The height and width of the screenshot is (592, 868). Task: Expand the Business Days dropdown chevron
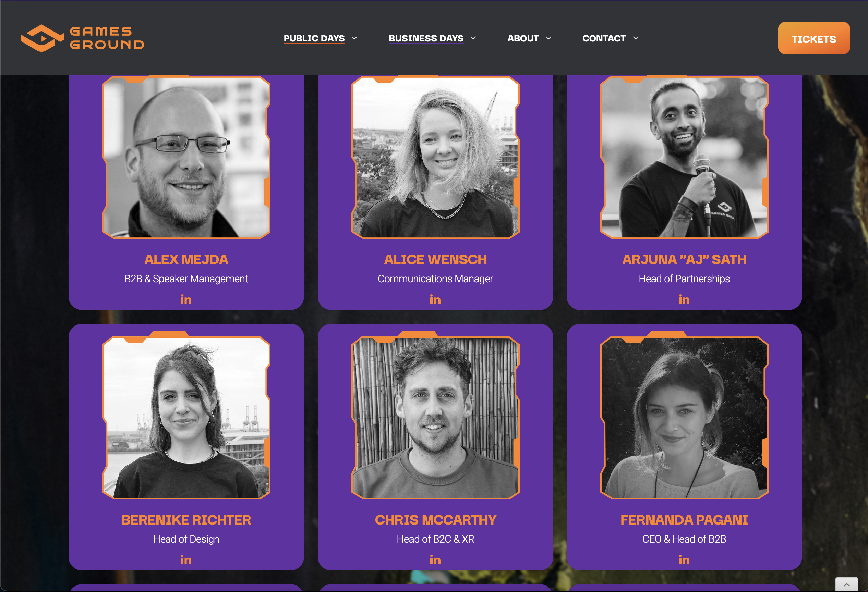pos(473,38)
